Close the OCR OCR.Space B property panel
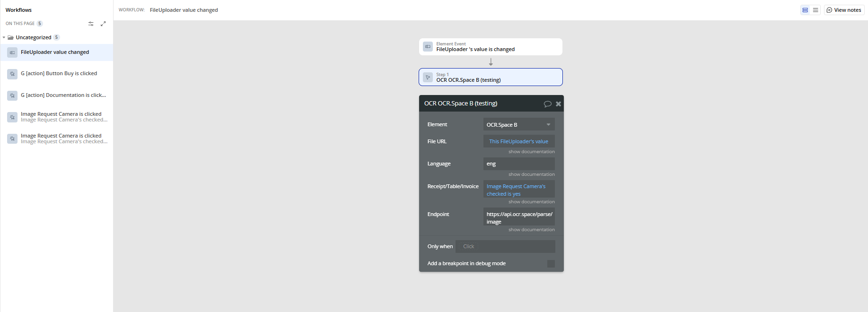 tap(559, 104)
